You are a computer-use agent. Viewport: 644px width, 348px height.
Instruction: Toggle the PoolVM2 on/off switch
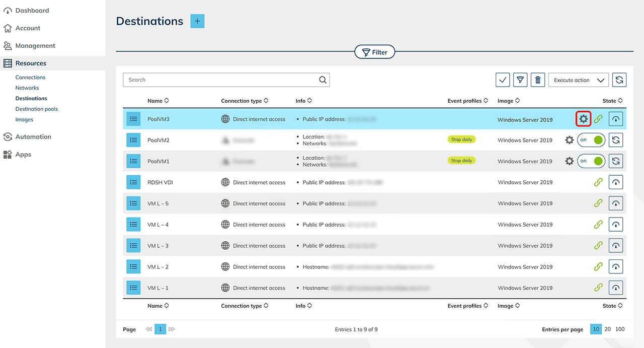tap(591, 140)
